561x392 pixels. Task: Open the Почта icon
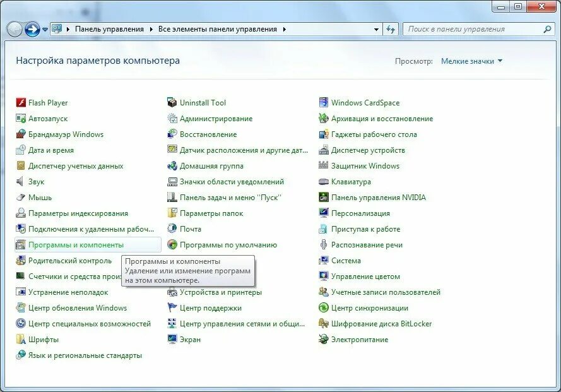172,229
